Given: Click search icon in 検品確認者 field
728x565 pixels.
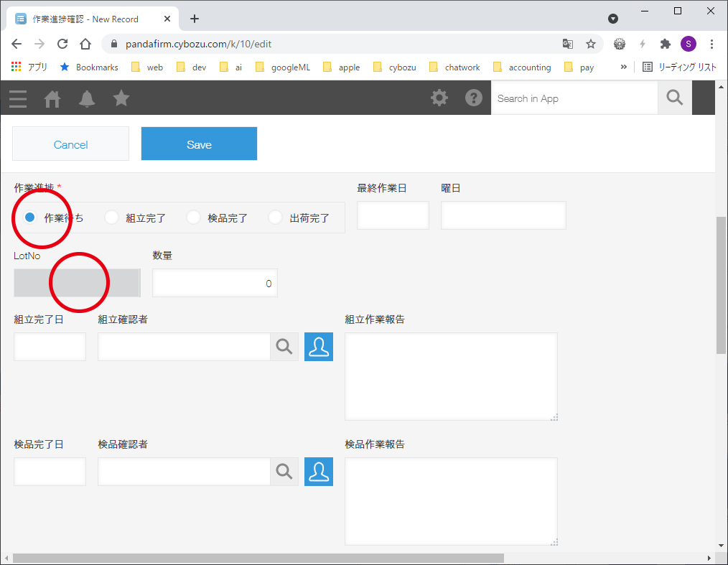Looking at the screenshot, I should (284, 472).
